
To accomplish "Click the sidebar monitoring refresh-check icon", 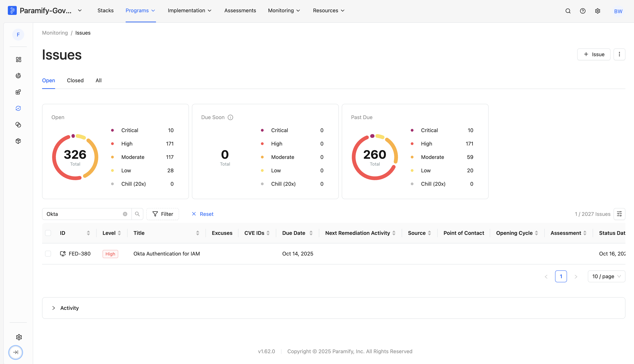I will [18, 108].
